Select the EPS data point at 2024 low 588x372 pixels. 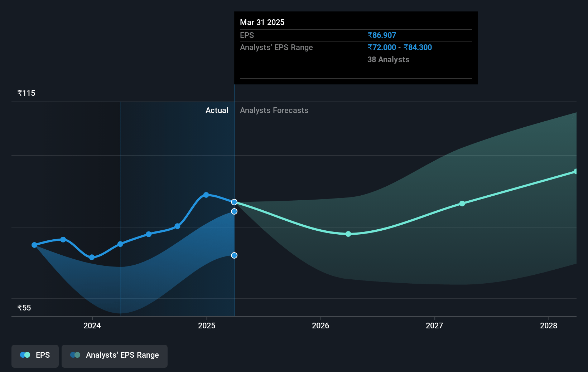point(92,257)
